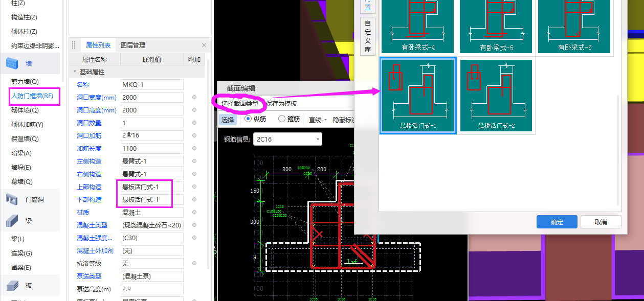Toggle 附加 circle for 左侧构造 row
The width and height of the screenshot is (644, 301).
click(194, 161)
